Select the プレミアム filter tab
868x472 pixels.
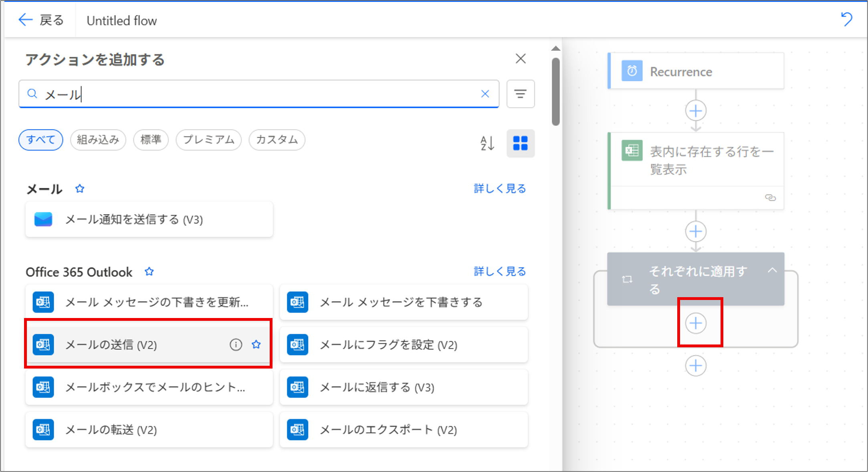[x=208, y=140]
